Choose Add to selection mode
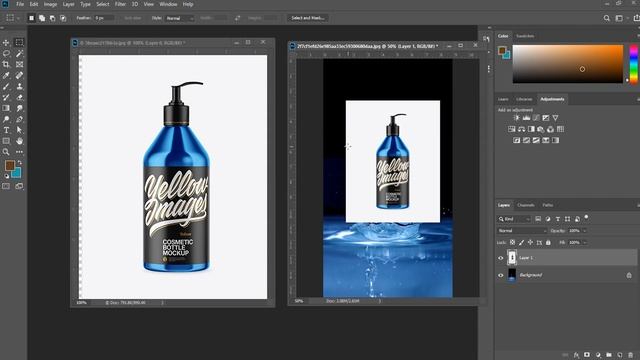This screenshot has width=640, height=360. [42, 18]
